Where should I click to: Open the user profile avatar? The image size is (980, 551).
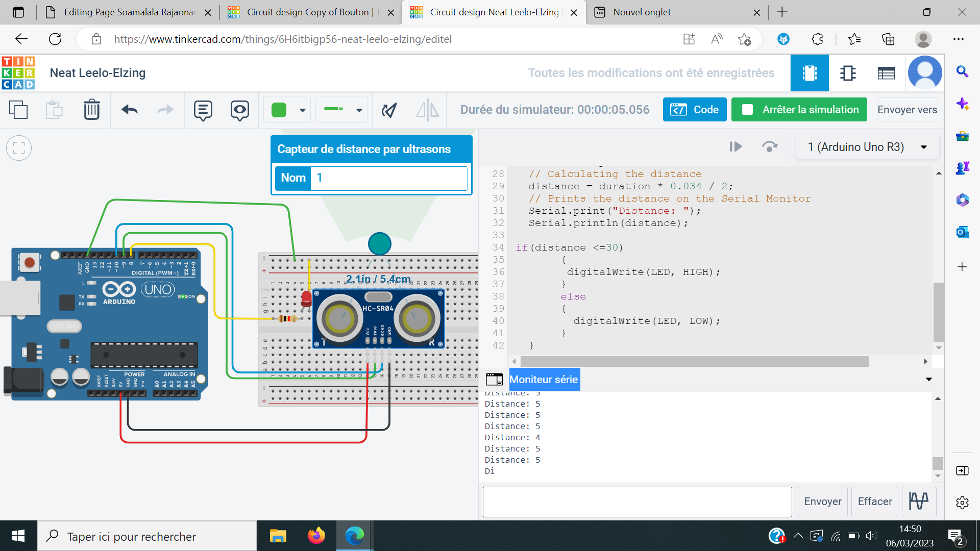(x=925, y=73)
